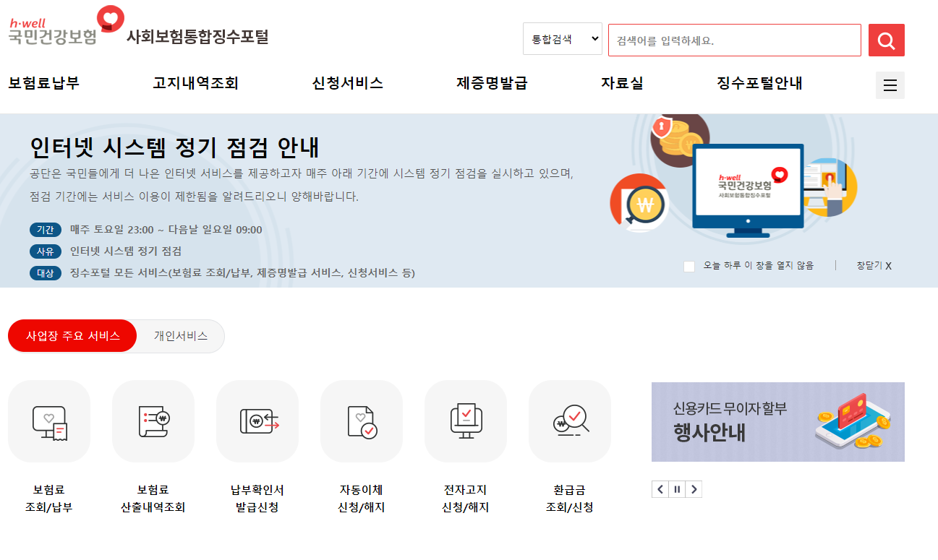Open the 신용카드 무이자할부 행사안내 banner

(x=777, y=422)
